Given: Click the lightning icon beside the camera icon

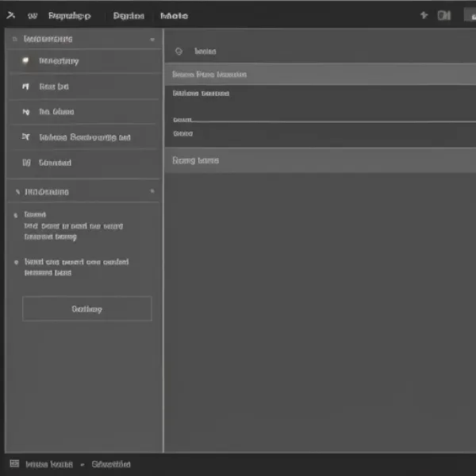Looking at the screenshot, I should [x=424, y=15].
